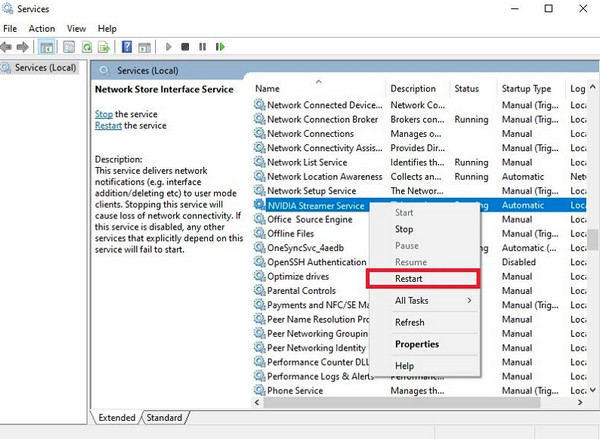The height and width of the screenshot is (439, 600).
Task: Click the Forward arrow in toolbar
Action: [x=23, y=47]
